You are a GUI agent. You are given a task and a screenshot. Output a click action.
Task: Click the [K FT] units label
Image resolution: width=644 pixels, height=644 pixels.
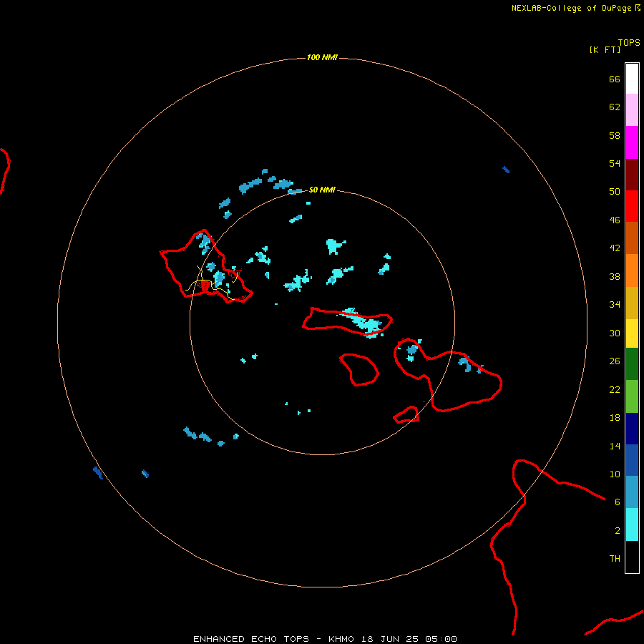pyautogui.click(x=605, y=49)
